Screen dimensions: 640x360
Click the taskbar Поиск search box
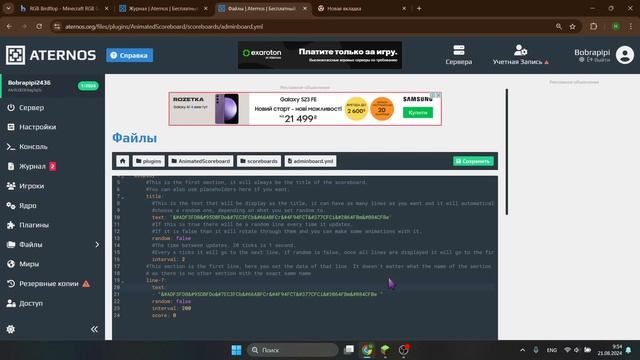[x=293, y=350]
